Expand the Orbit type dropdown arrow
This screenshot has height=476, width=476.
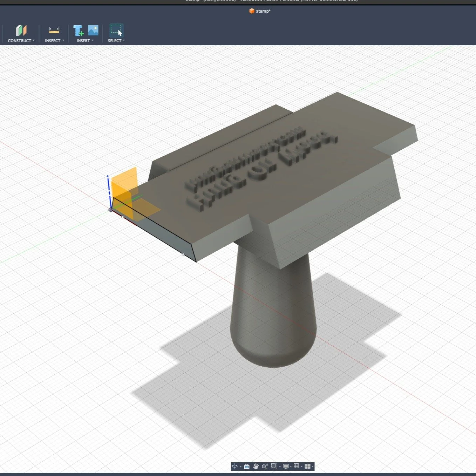coord(241,467)
